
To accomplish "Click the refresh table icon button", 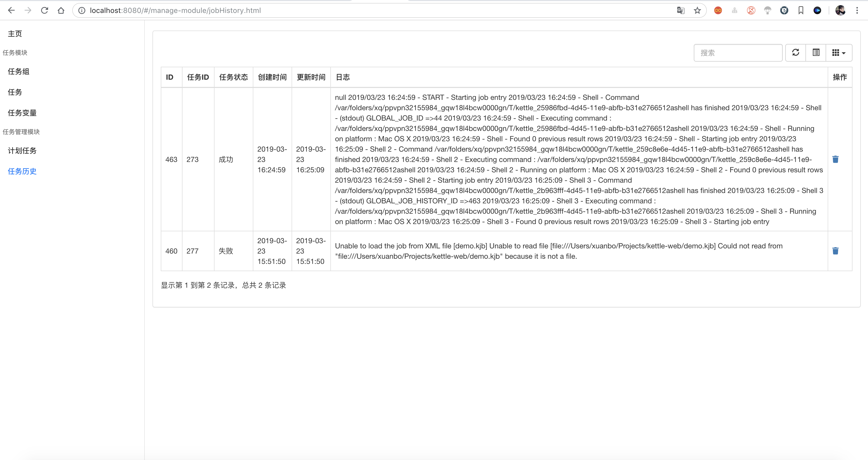I will pos(796,53).
